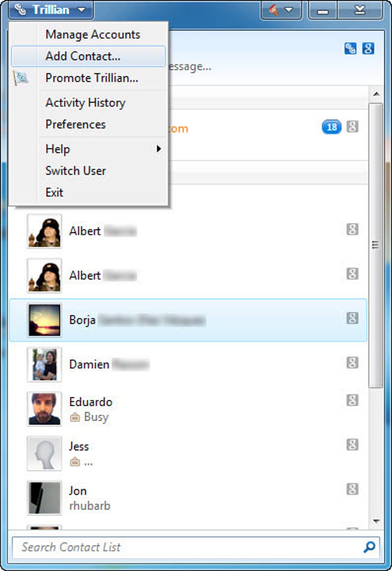Click Jon's rhubarb status message
The width and height of the screenshot is (392, 571).
click(90, 506)
